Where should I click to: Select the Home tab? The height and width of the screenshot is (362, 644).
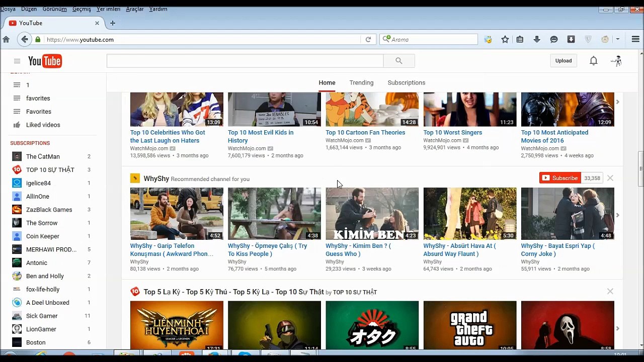327,82
